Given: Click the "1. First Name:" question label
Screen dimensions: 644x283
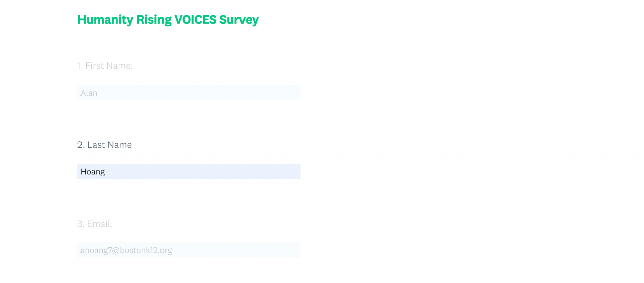Looking at the screenshot, I should click(105, 66).
